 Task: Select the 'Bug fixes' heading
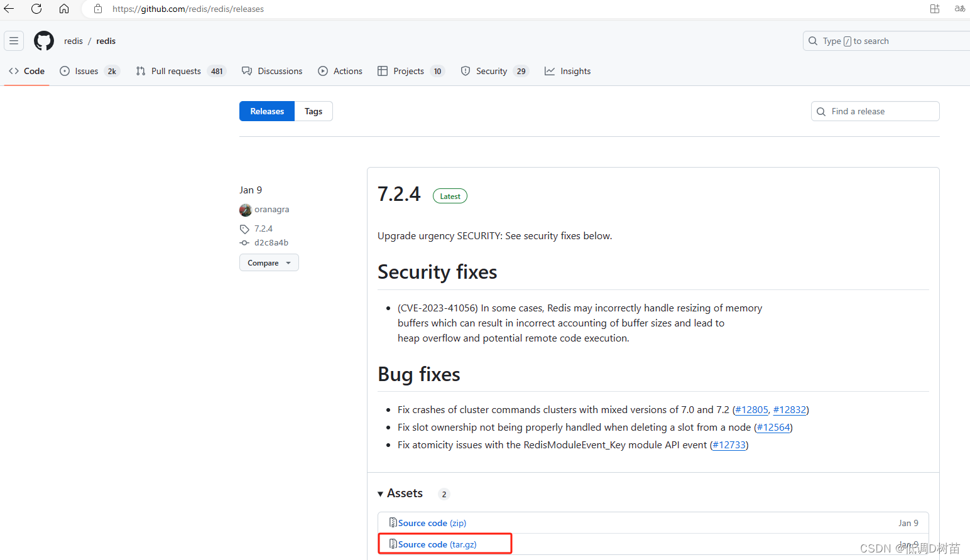[x=419, y=374]
